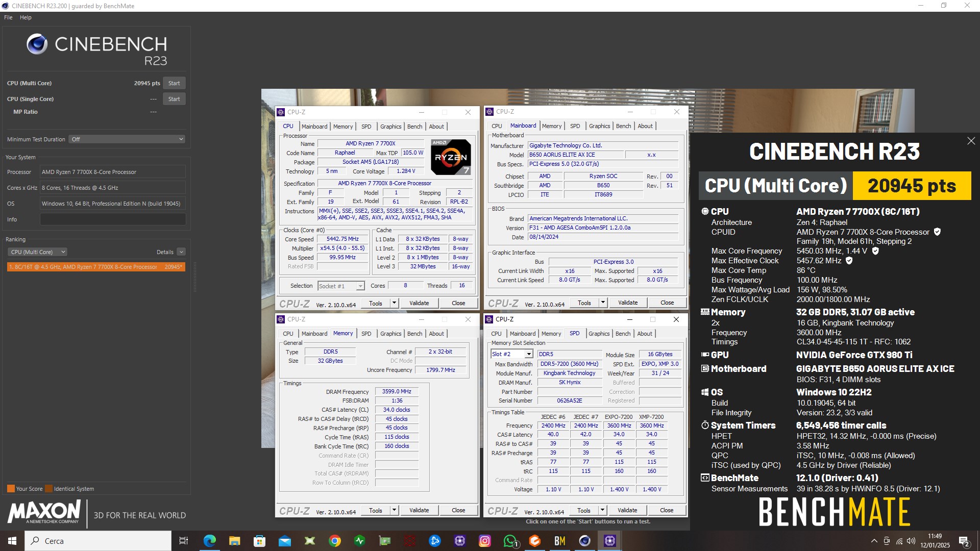This screenshot has width=980, height=551.
Task: Click the CPU-Z icon in Mainboard window title bar
Action: point(489,112)
